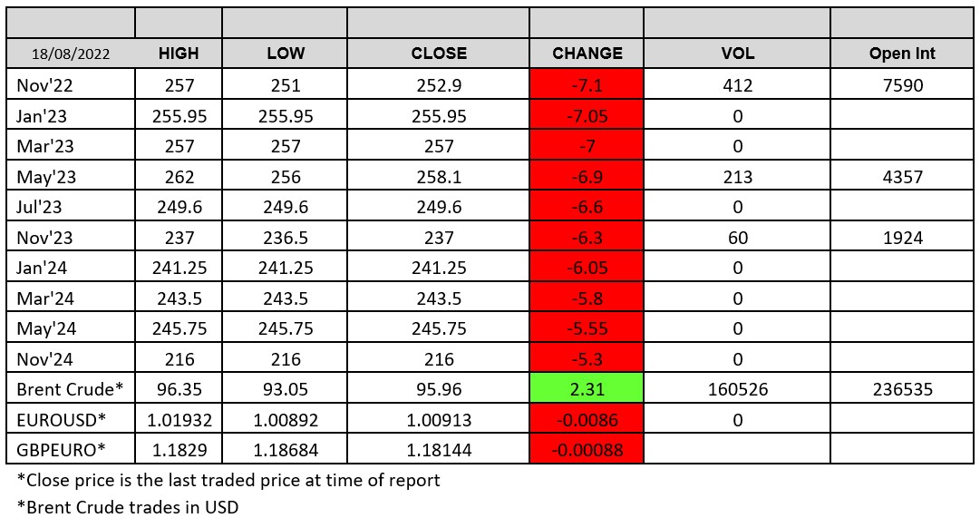This screenshot has width=980, height=518.
Task: Click the VOL column header
Action: [737, 54]
